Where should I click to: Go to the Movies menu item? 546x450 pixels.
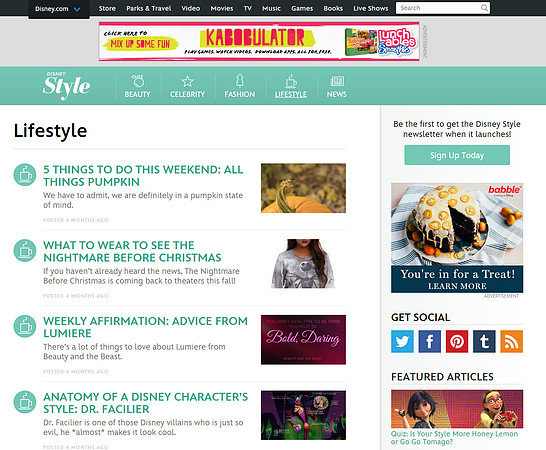[222, 8]
